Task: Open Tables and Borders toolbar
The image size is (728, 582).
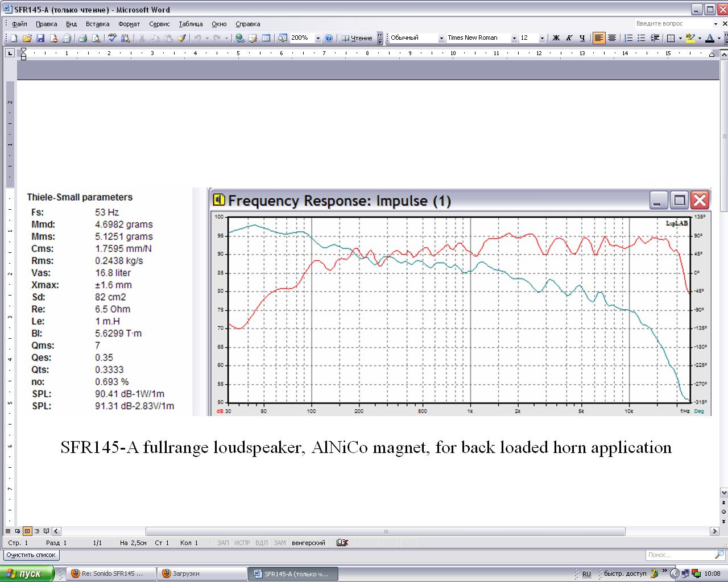Action: (253, 38)
